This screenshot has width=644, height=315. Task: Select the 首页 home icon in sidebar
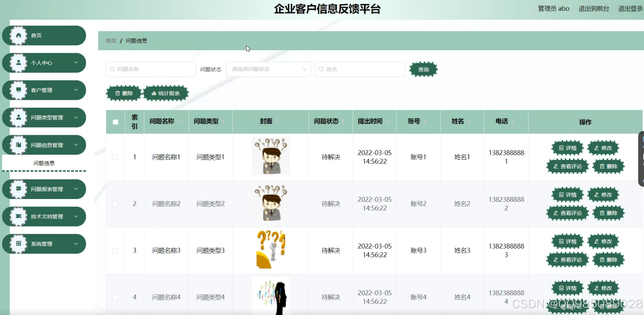tap(18, 35)
